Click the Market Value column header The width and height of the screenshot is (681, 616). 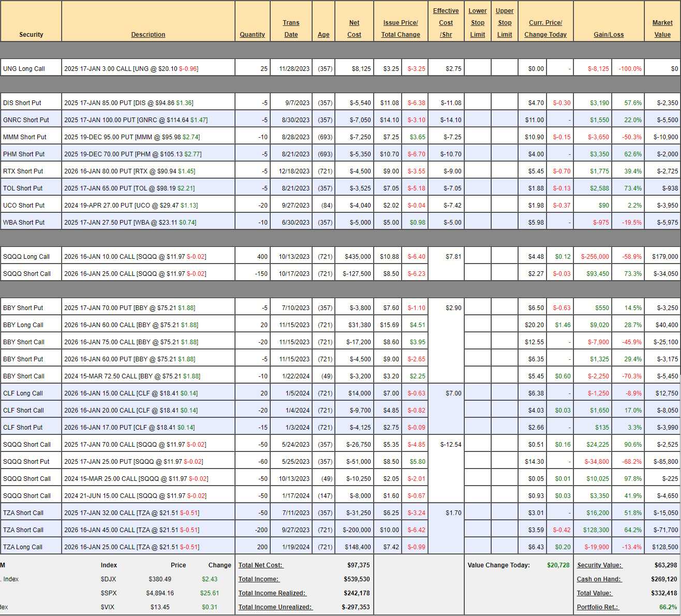coord(662,28)
